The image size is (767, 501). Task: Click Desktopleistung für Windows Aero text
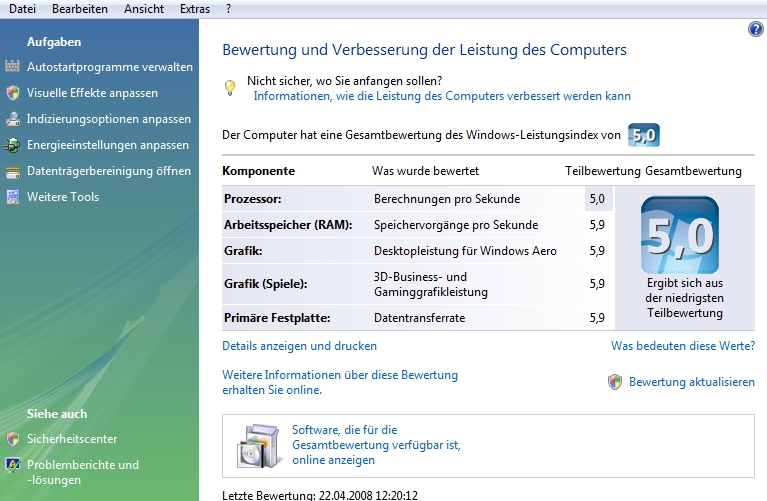465,250
